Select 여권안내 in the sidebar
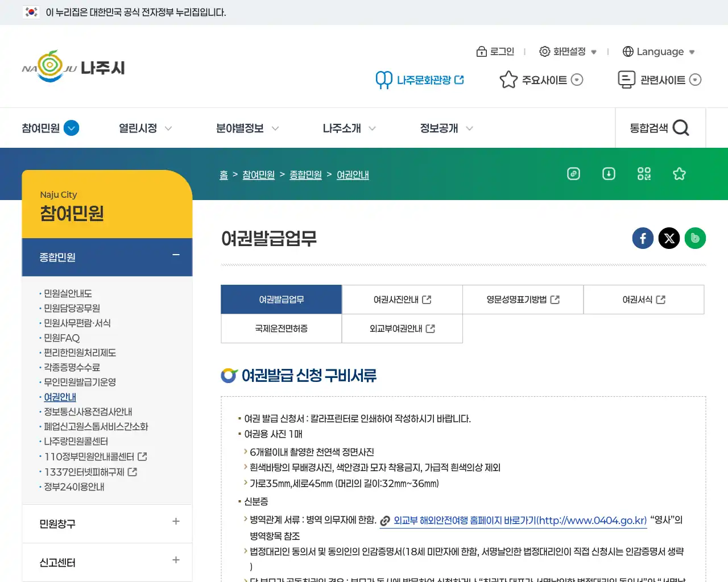 coord(60,397)
